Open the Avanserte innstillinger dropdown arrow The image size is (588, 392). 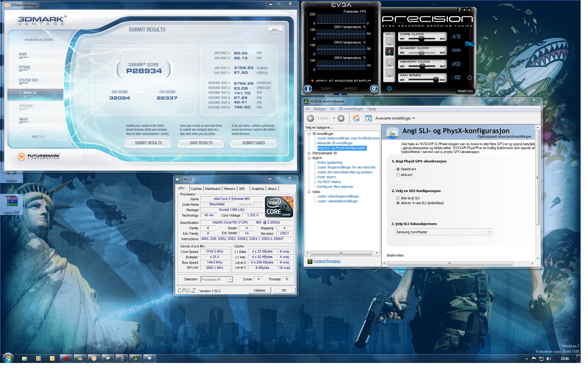tap(413, 118)
